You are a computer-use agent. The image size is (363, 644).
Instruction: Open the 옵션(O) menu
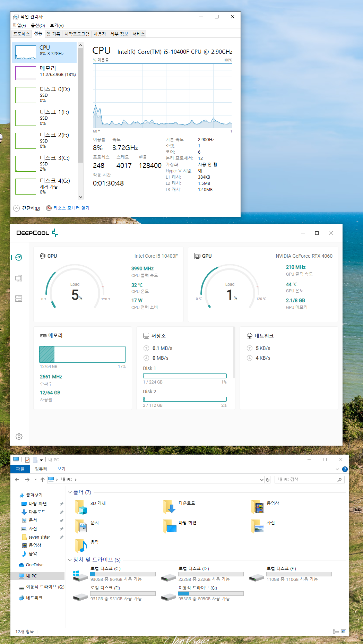point(38,25)
